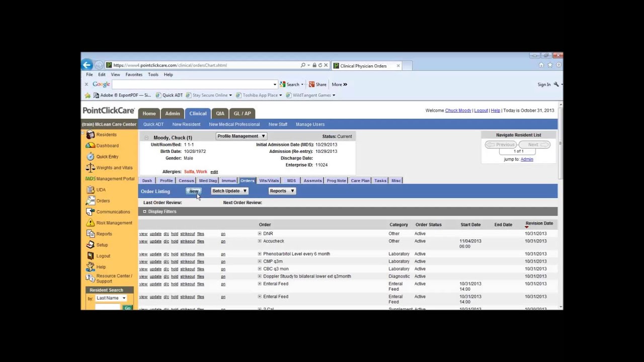Expand the Accucheck order row
644x362 pixels.
260,241
